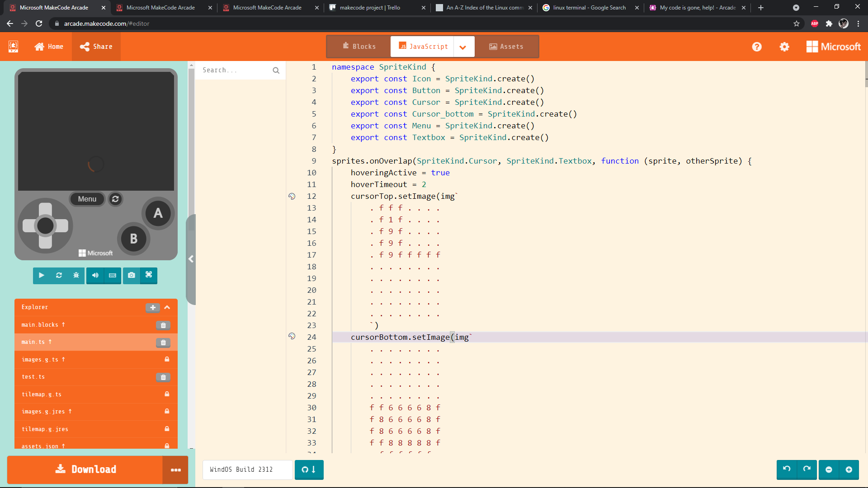Open the Help question mark menu

click(757, 47)
